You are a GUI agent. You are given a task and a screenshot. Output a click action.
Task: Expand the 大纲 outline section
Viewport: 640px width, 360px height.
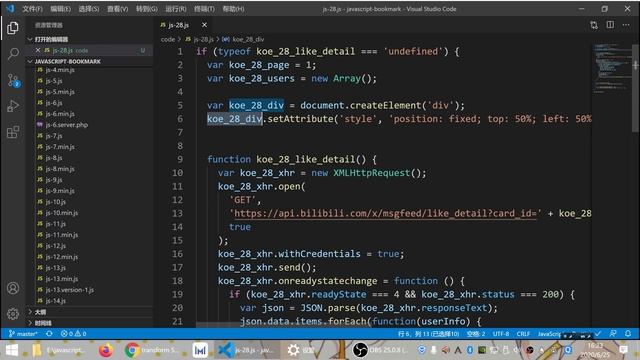(x=90, y=312)
